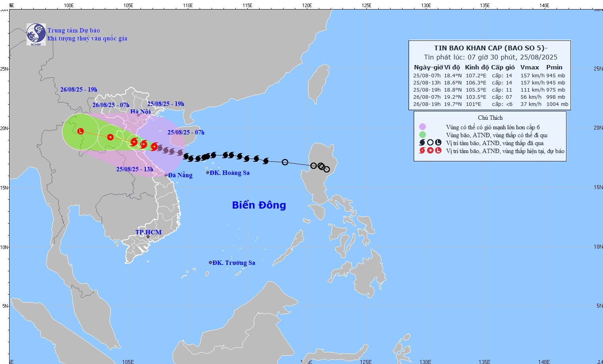Screen dimensions: 603x364
Task: Click the red L low-pressure forecast marker
Action: (81, 131)
